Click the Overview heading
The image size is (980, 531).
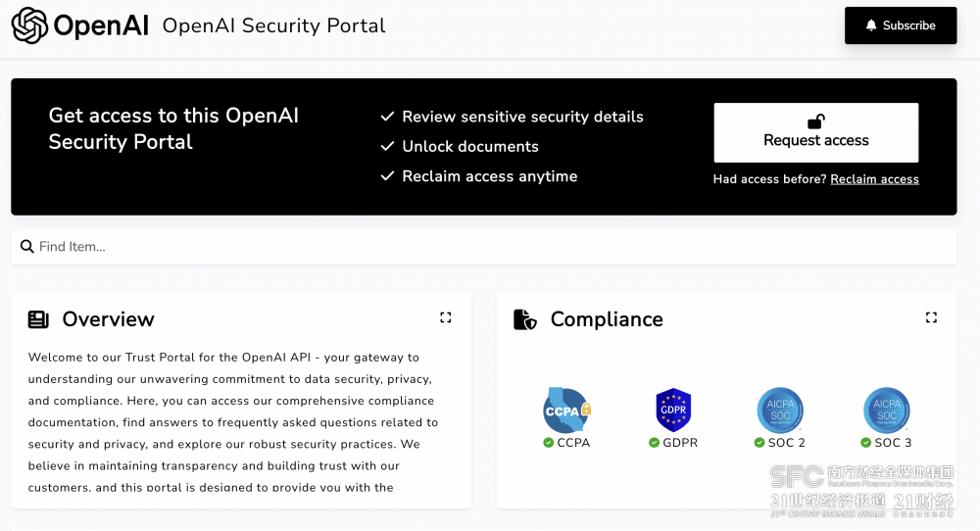click(x=108, y=319)
